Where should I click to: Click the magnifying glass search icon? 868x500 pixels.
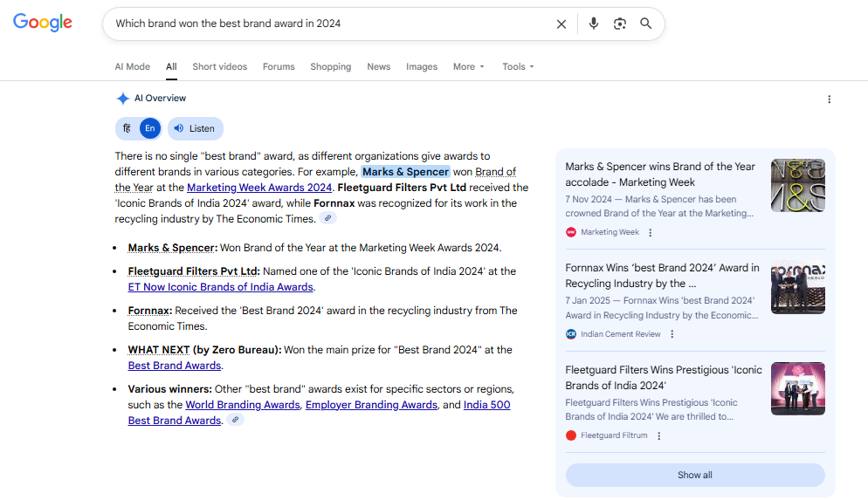(x=646, y=24)
